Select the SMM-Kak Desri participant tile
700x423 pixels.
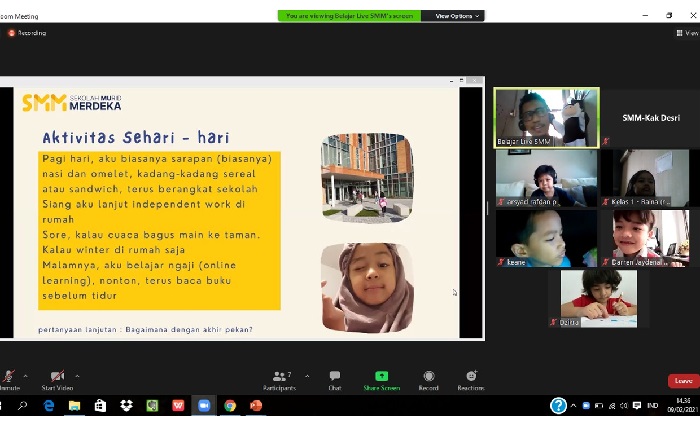coord(651,118)
